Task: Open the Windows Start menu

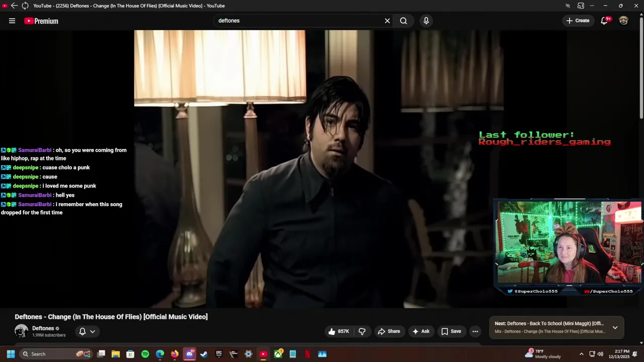Action: (x=11, y=354)
